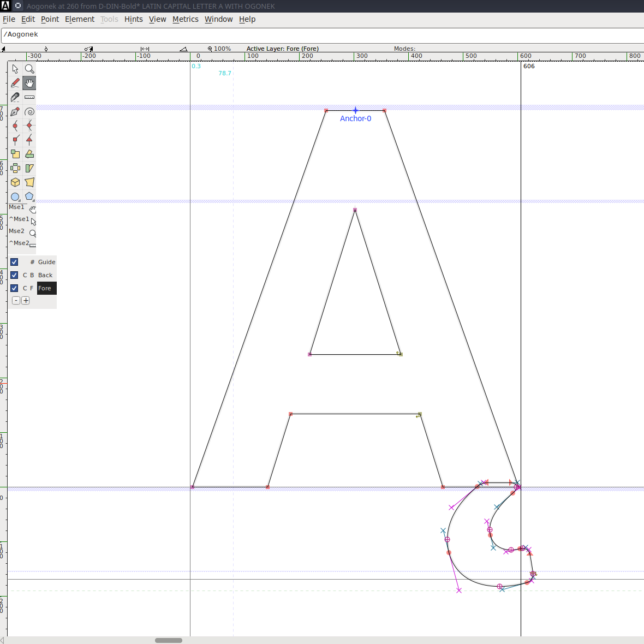Uncheck the Fore layer checkbox
The image size is (644, 644).
coord(14,288)
